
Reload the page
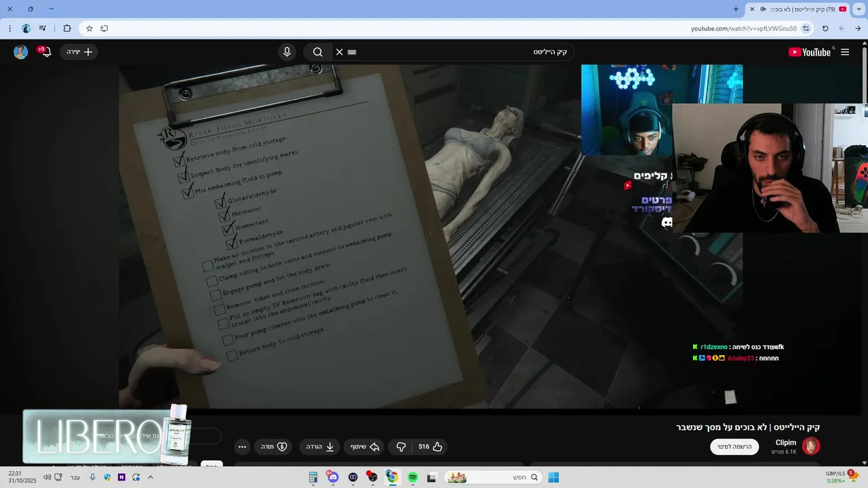tap(825, 28)
